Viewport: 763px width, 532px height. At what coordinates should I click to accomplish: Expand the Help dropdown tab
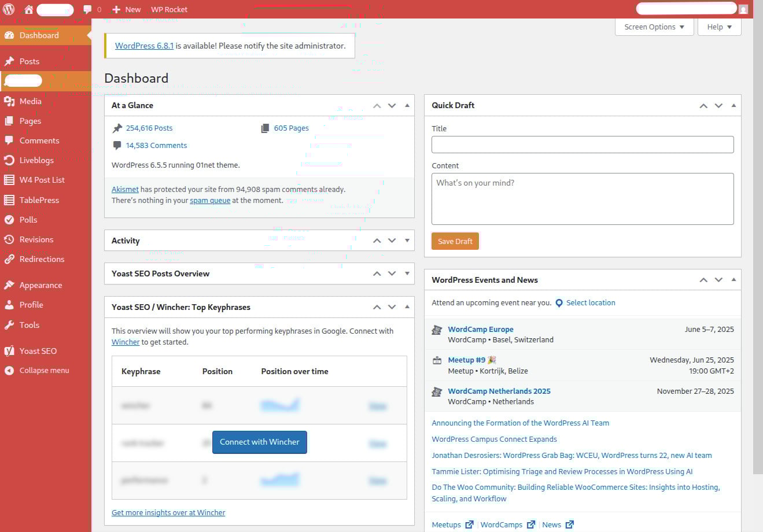(x=719, y=27)
